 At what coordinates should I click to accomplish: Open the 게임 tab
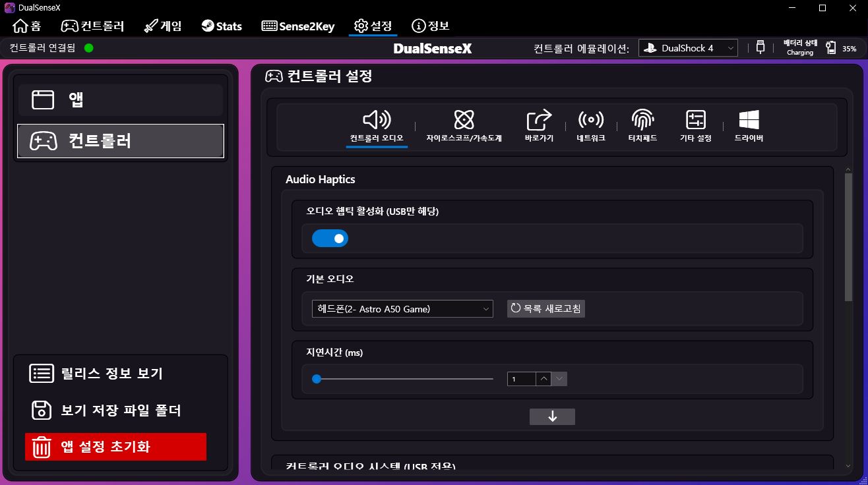coord(162,26)
